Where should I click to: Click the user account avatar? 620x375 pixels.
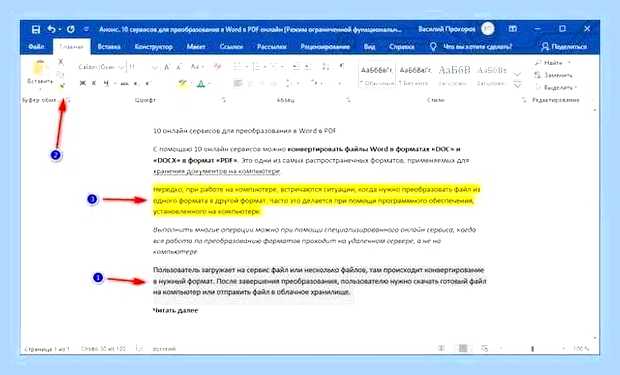(x=488, y=29)
